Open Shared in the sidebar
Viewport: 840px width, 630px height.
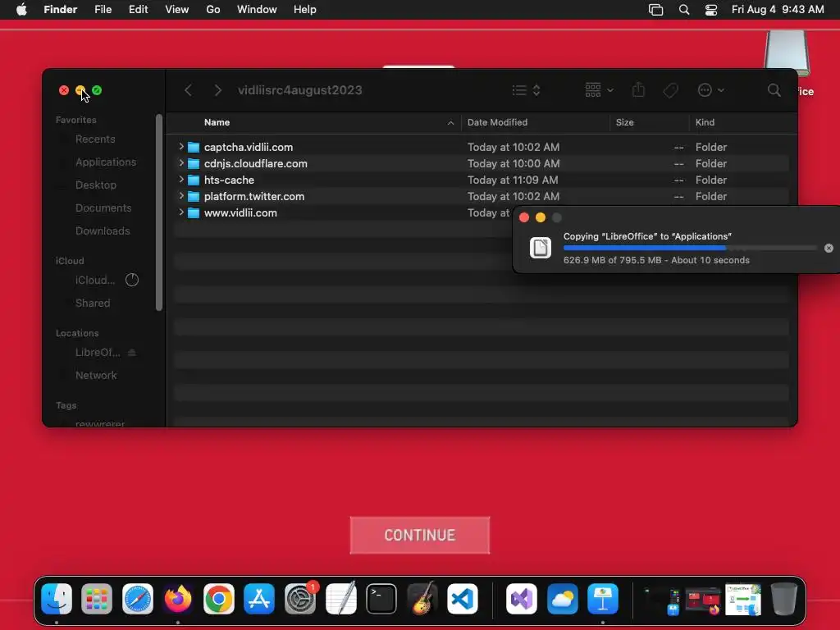92,304
